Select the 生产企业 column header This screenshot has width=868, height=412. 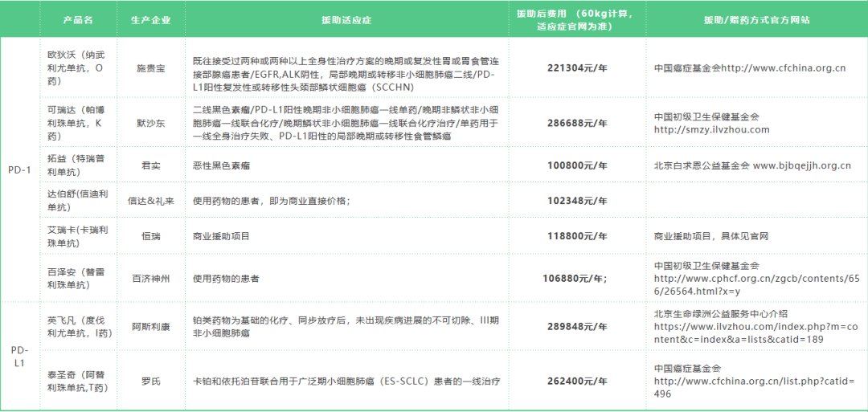150,19
